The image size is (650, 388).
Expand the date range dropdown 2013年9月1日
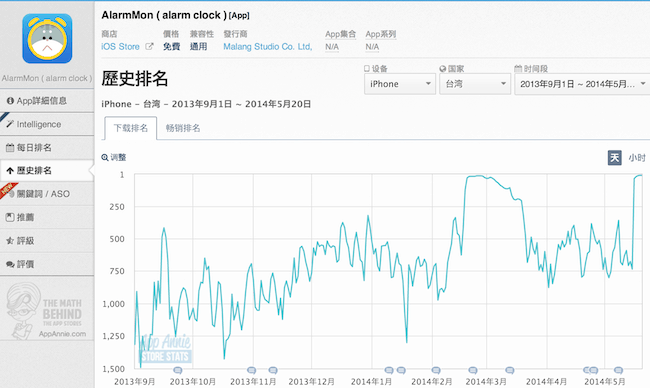click(582, 84)
